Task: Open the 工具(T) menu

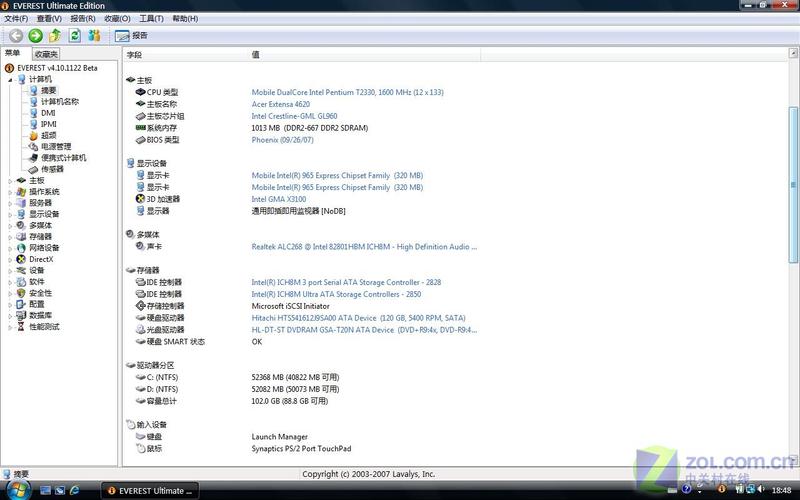Action: pyautogui.click(x=151, y=18)
